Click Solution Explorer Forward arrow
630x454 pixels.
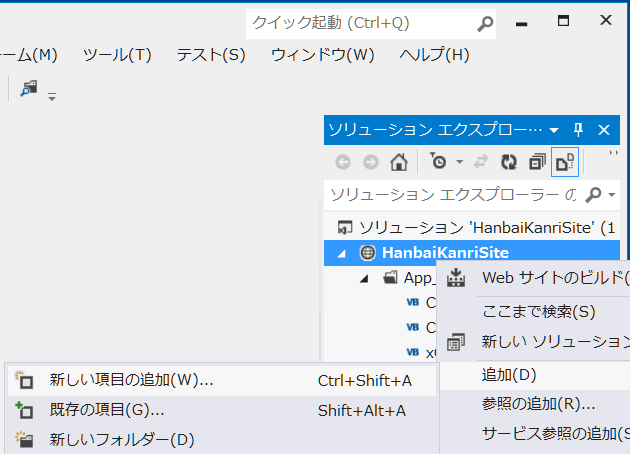tap(370, 162)
